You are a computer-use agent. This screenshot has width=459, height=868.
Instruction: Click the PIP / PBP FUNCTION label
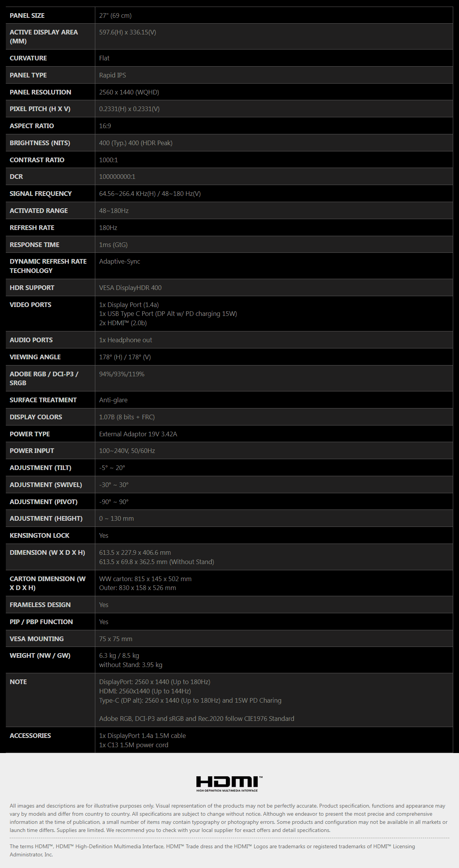click(41, 622)
